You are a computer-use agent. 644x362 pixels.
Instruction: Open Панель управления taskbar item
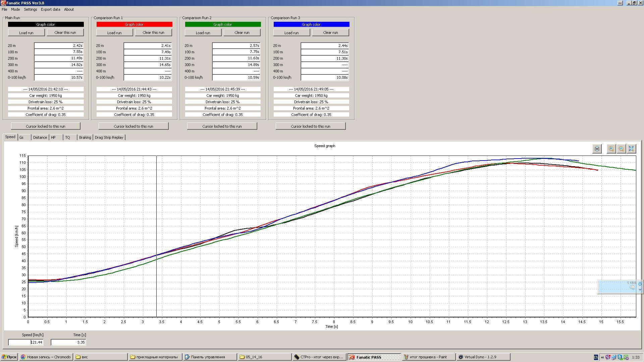[210, 357]
